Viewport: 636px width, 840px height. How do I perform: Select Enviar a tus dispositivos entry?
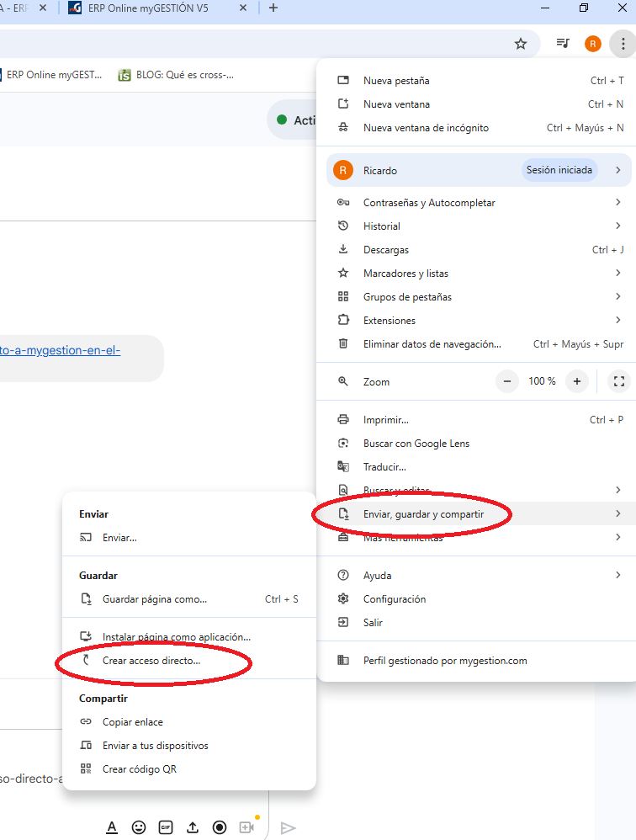click(189, 745)
